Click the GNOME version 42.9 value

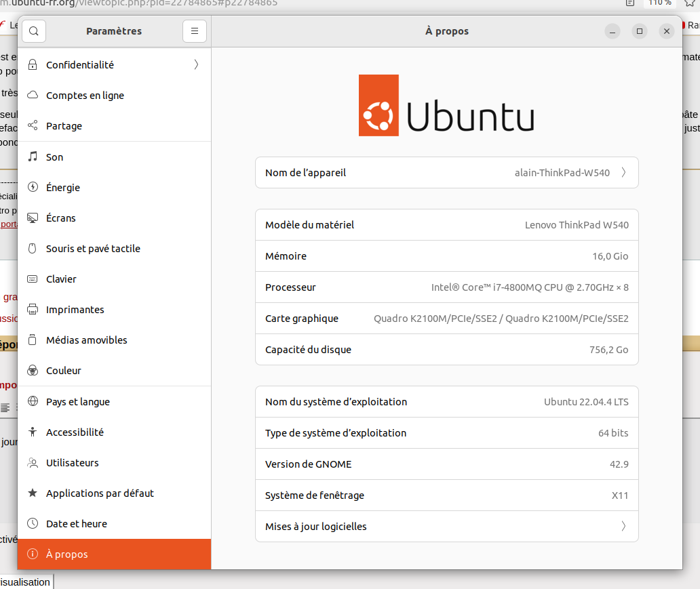(619, 464)
